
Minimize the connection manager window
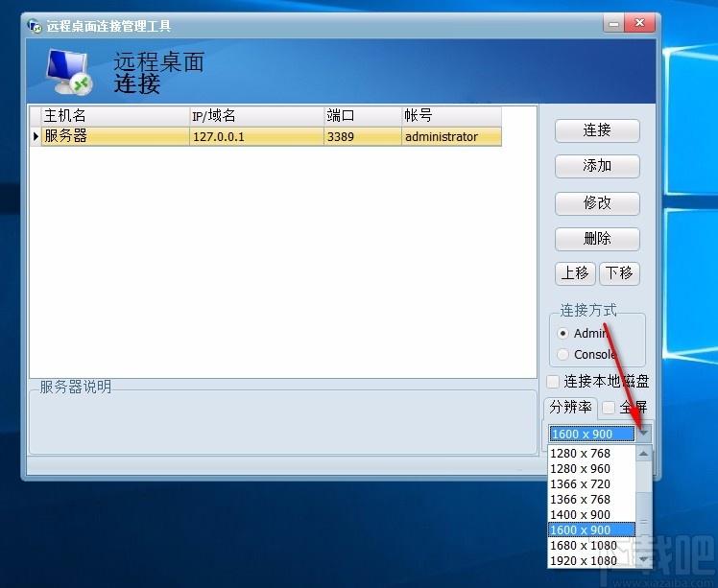click(611, 23)
